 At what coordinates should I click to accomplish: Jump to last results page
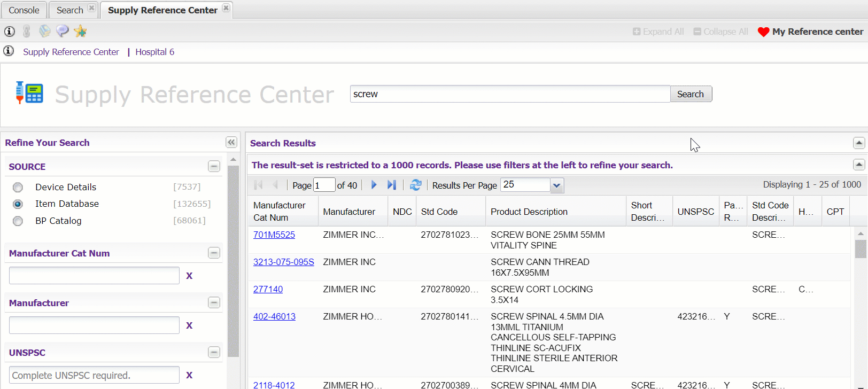392,185
